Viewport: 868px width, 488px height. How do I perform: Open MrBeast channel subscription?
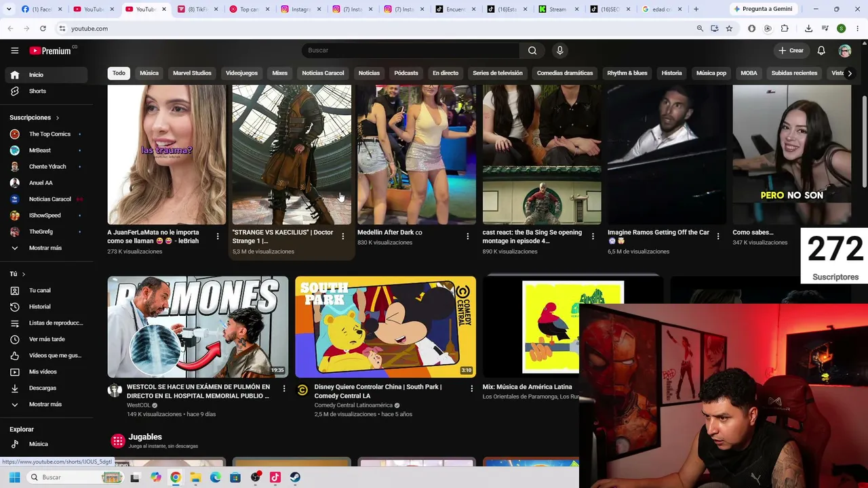(45, 150)
